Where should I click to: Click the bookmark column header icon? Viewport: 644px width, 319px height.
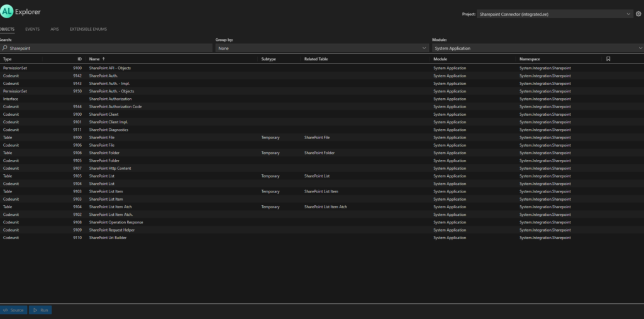608,59
